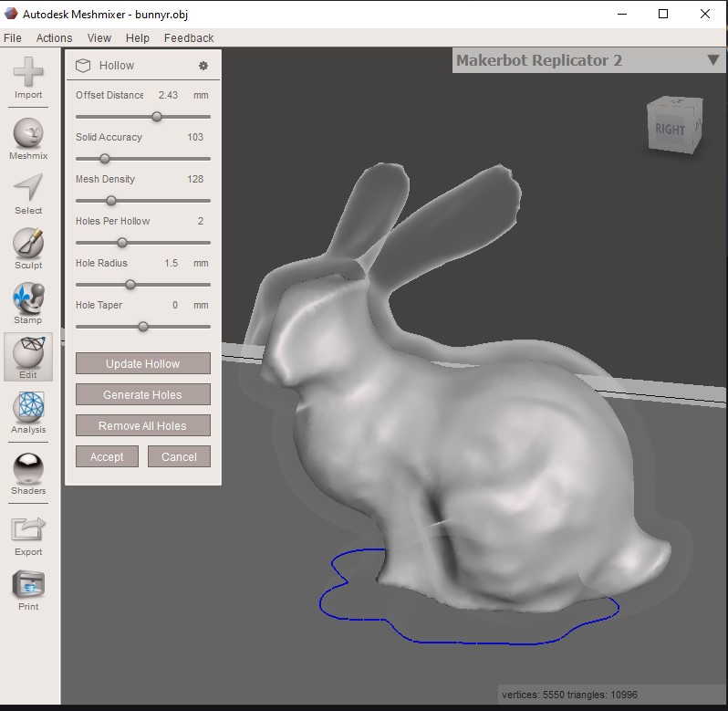Open the Actions menu
728x711 pixels.
[x=55, y=38]
